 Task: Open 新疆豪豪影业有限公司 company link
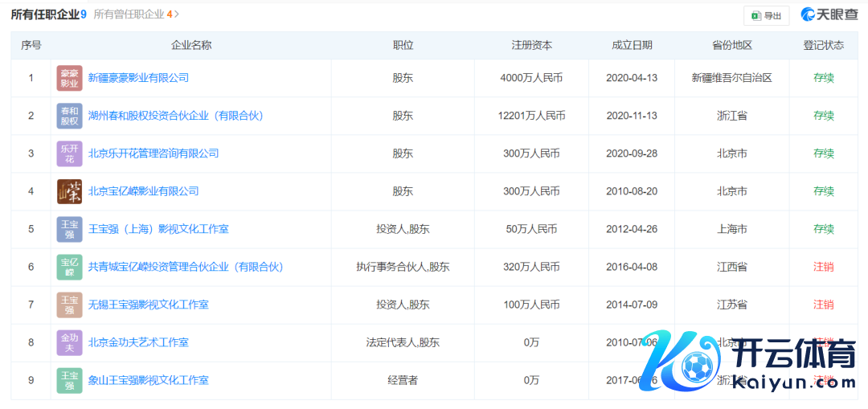coord(138,78)
